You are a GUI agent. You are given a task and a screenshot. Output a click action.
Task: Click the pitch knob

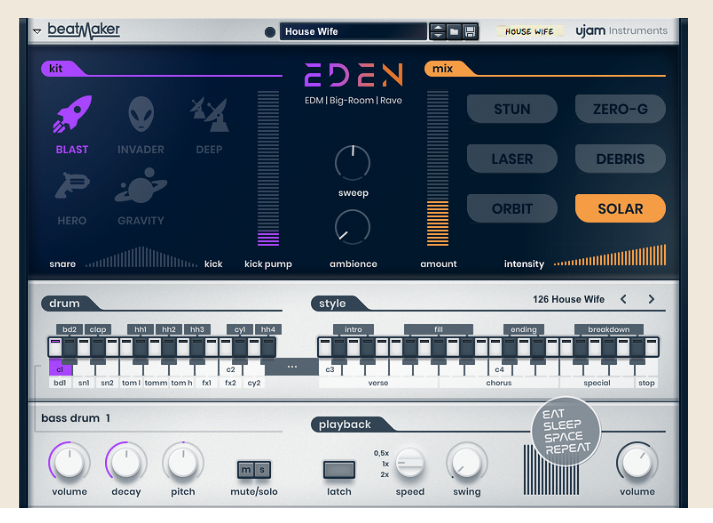(x=183, y=462)
